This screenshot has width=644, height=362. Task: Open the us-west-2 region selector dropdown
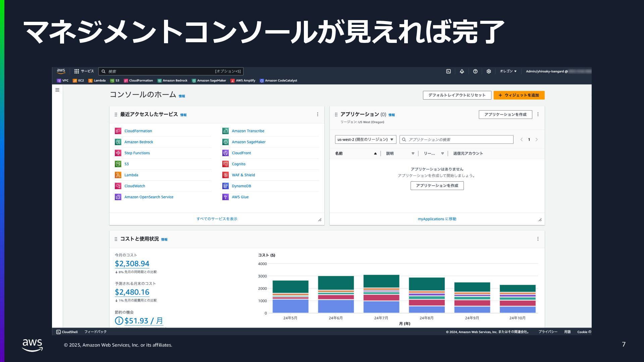click(x=366, y=139)
